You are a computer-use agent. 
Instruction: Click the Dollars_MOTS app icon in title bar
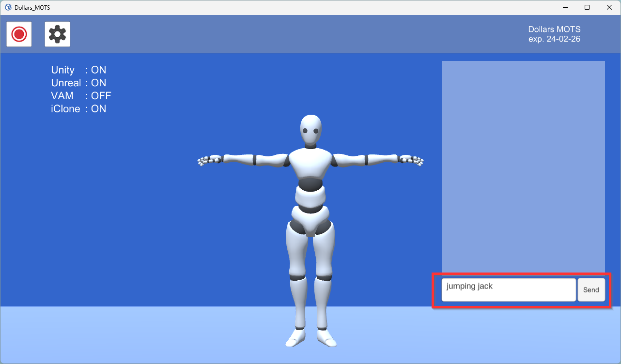click(x=8, y=7)
